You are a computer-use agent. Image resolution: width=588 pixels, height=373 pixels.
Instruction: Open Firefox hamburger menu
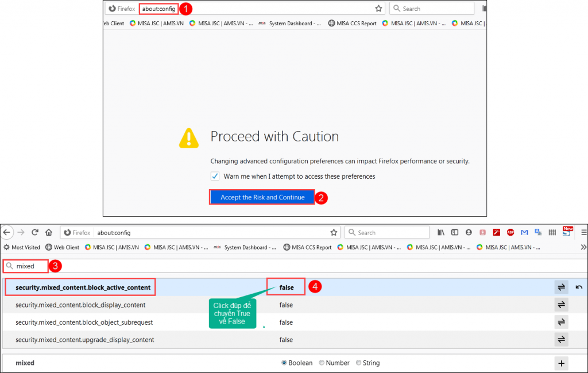pos(584,233)
